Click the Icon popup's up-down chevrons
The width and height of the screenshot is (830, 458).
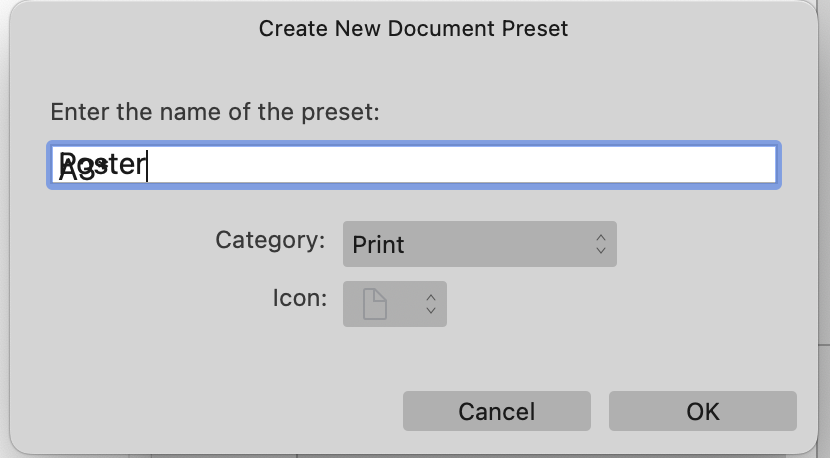pyautogui.click(x=431, y=304)
